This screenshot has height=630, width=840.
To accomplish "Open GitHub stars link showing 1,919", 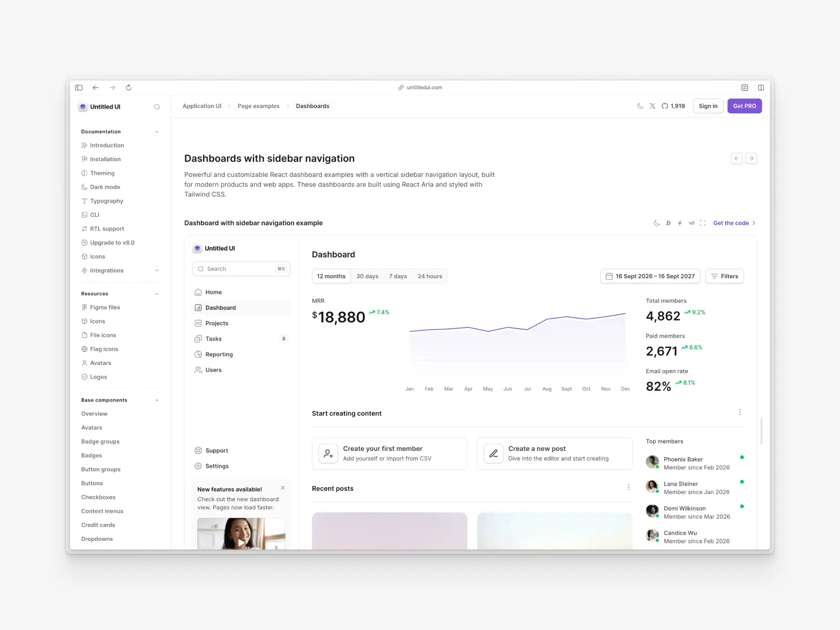I will tap(673, 106).
